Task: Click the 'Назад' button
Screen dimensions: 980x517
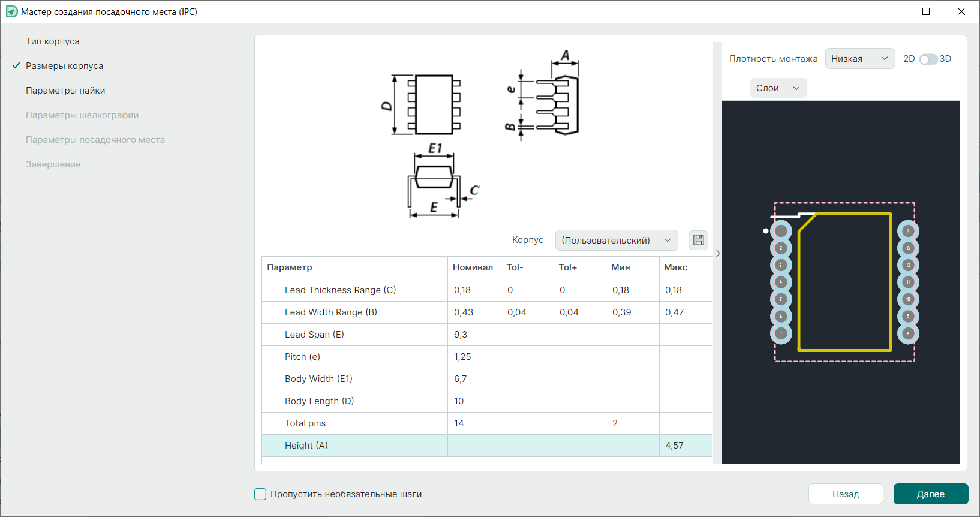Action: (x=845, y=494)
